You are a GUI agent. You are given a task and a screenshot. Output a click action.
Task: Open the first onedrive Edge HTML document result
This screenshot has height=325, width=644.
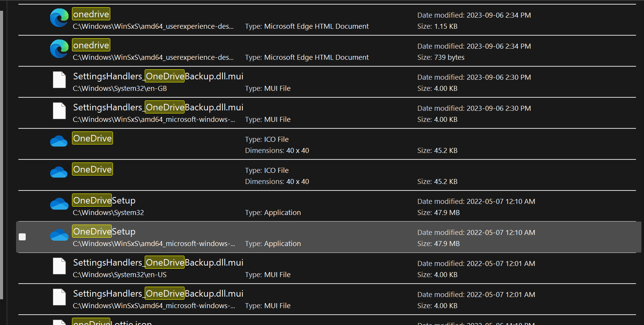click(x=91, y=13)
